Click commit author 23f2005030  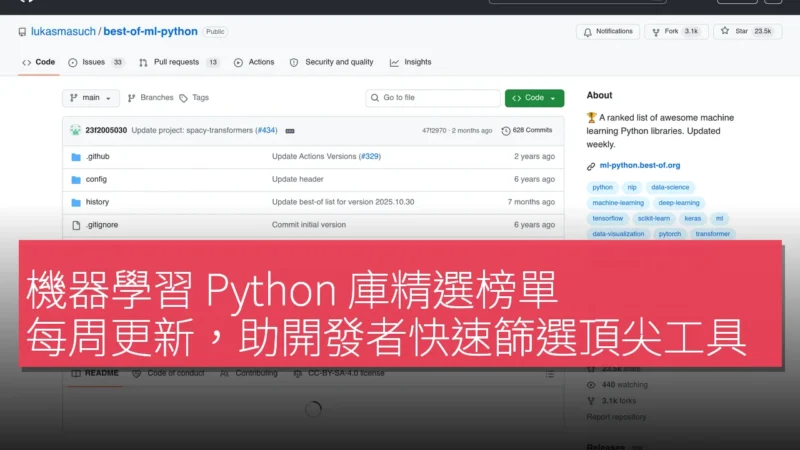point(106,131)
